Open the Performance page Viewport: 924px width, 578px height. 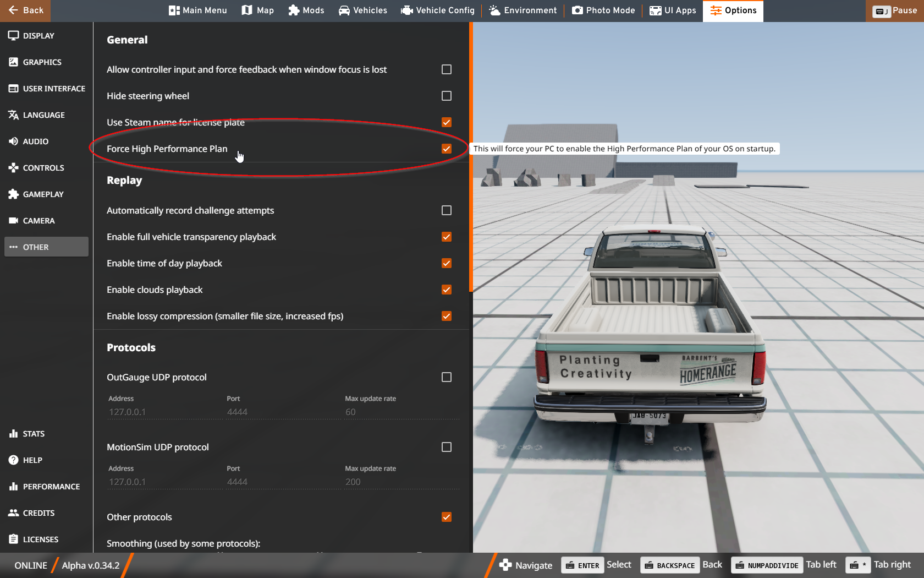tap(46, 487)
